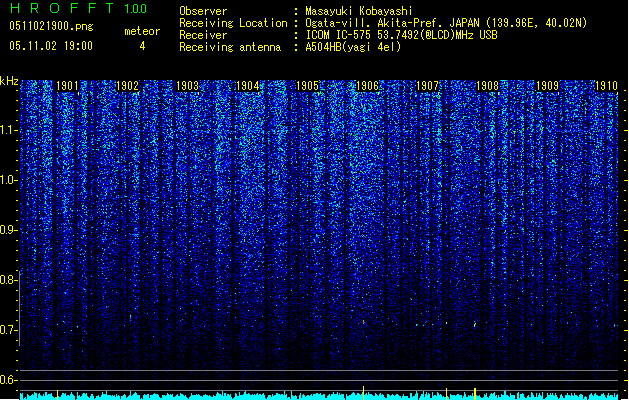
Task: Click the HROFFT 1.0.0 title text
Action: 78,8
